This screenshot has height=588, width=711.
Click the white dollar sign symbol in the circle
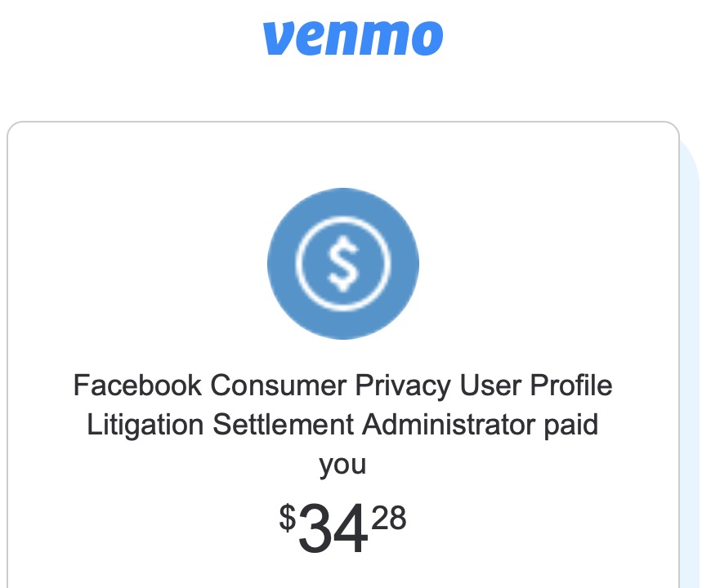(342, 264)
